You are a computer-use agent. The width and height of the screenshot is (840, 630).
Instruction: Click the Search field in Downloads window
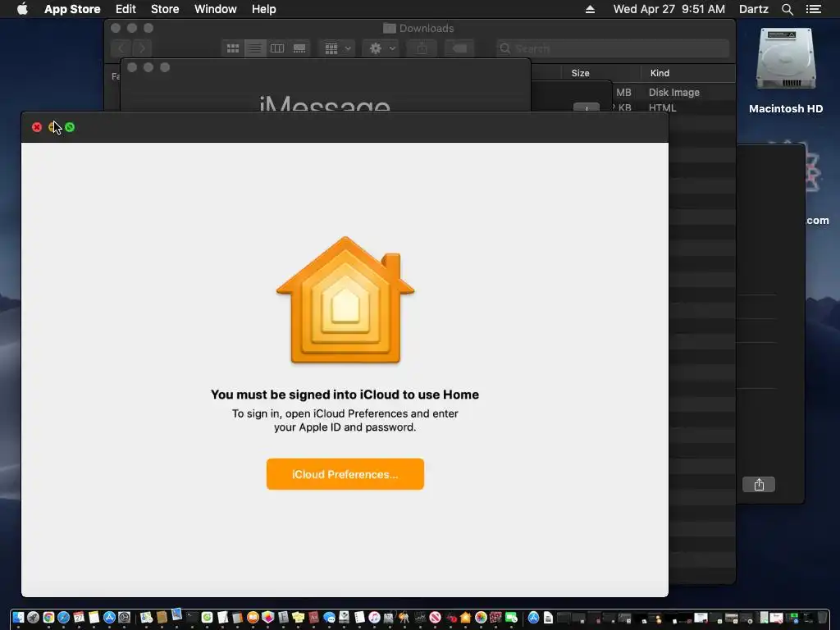coord(612,48)
